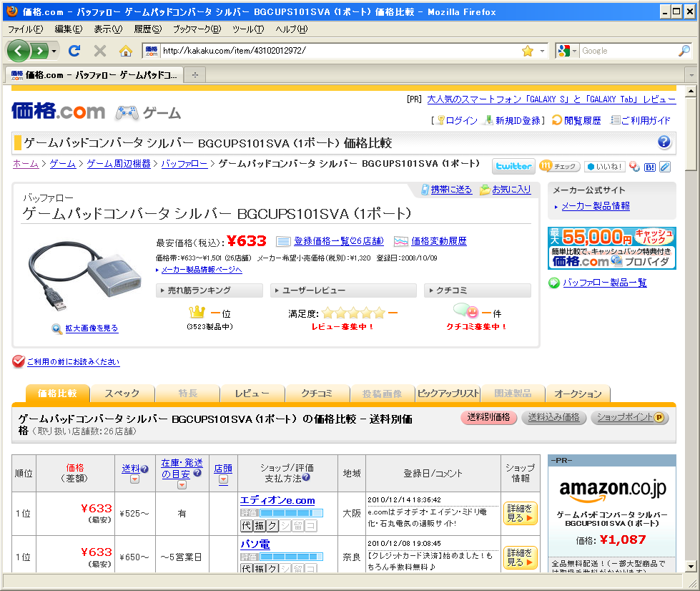Click 詳細を見る button for エディオンe.com
The width and height of the screenshot is (700, 591).
tap(520, 513)
